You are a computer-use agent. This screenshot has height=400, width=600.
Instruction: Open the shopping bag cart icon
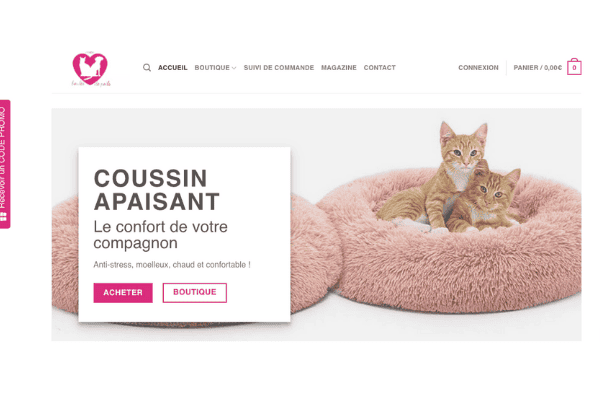(574, 67)
